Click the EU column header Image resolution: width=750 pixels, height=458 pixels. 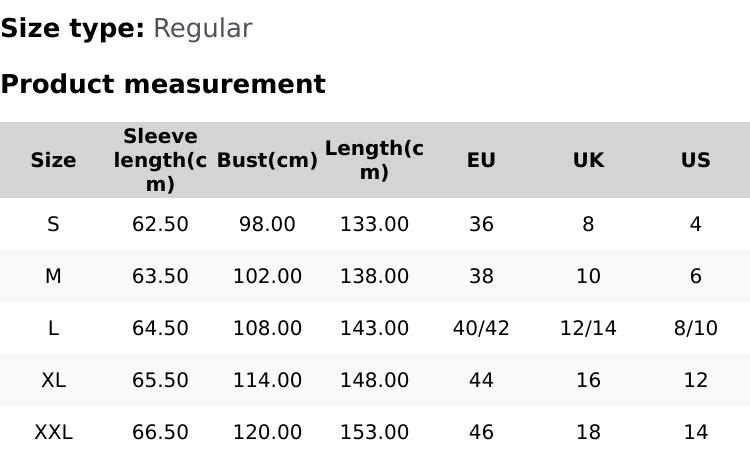coord(481,160)
